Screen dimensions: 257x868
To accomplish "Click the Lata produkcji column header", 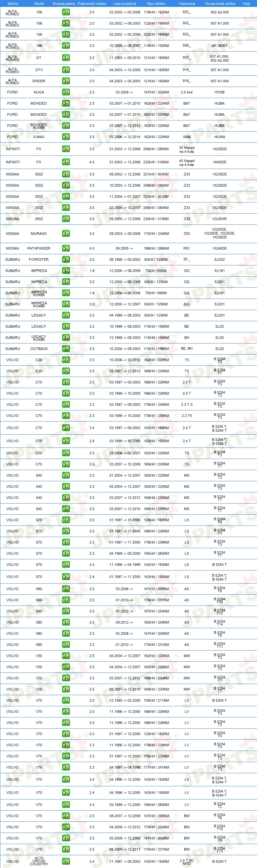I will coord(125,4).
